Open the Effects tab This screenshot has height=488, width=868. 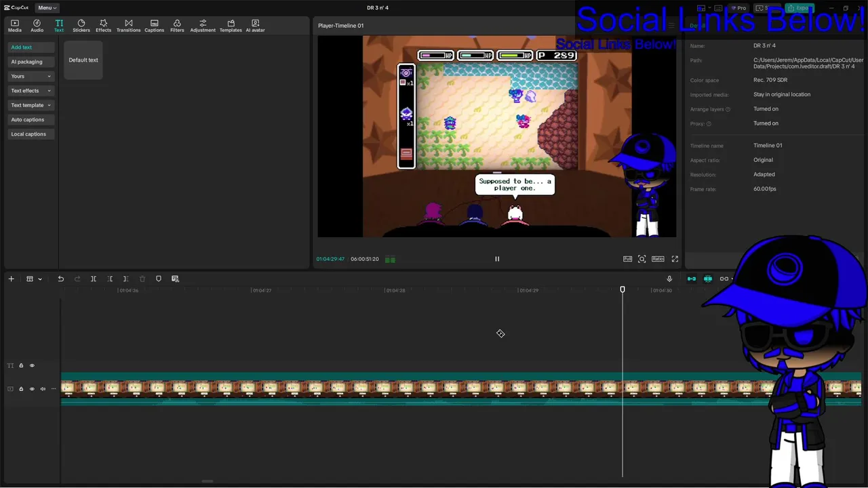point(103,26)
